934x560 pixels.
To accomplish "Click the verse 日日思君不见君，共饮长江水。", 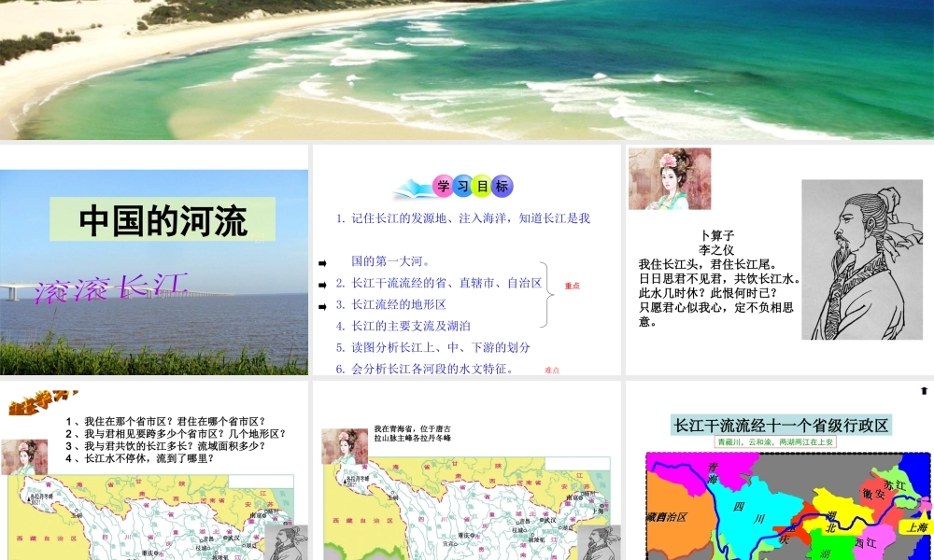I will (x=720, y=278).
